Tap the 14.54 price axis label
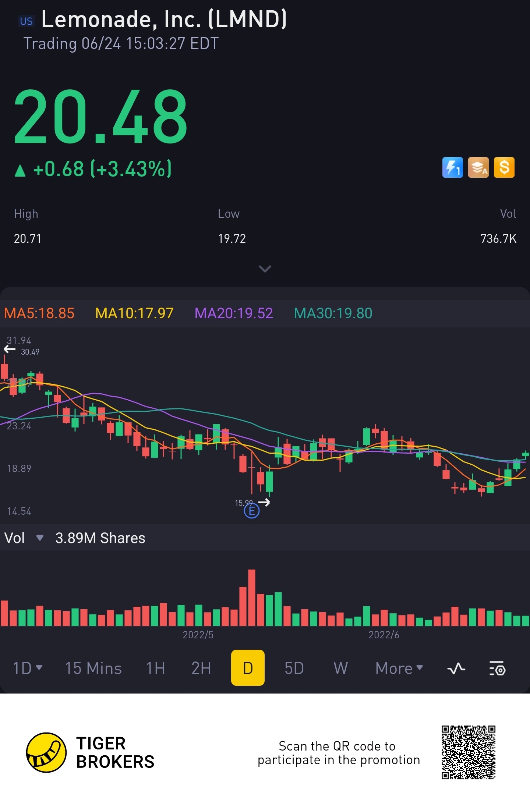530x812 pixels. (19, 511)
